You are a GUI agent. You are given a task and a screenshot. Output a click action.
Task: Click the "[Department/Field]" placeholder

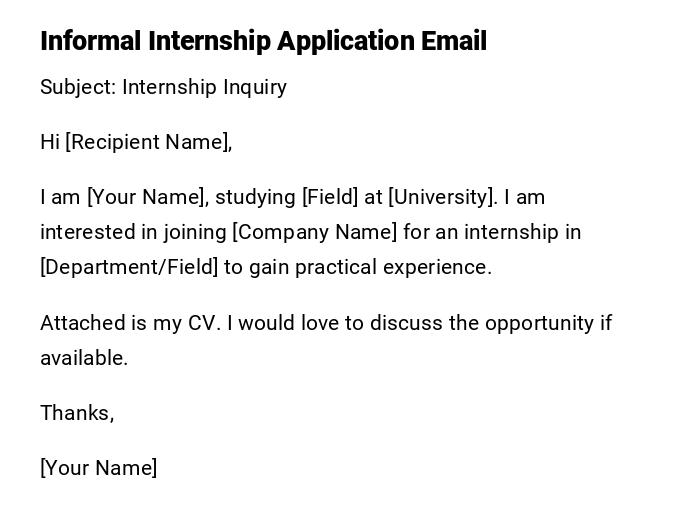pyautogui.click(x=129, y=267)
